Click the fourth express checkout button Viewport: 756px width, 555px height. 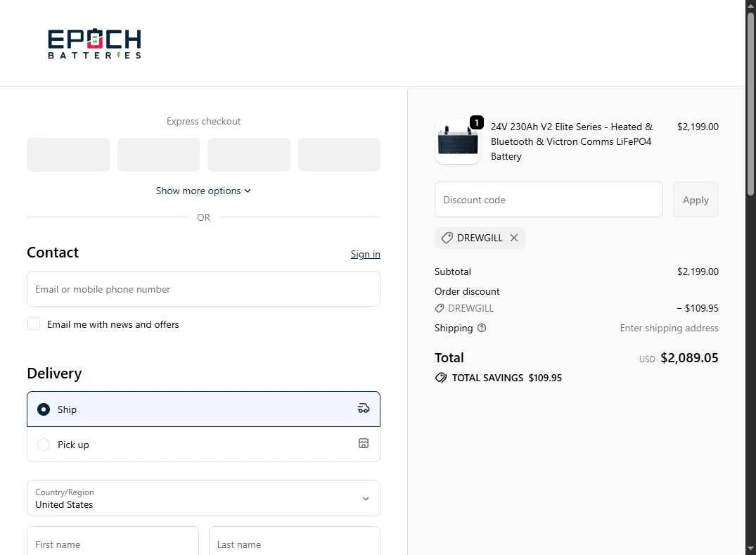339,155
